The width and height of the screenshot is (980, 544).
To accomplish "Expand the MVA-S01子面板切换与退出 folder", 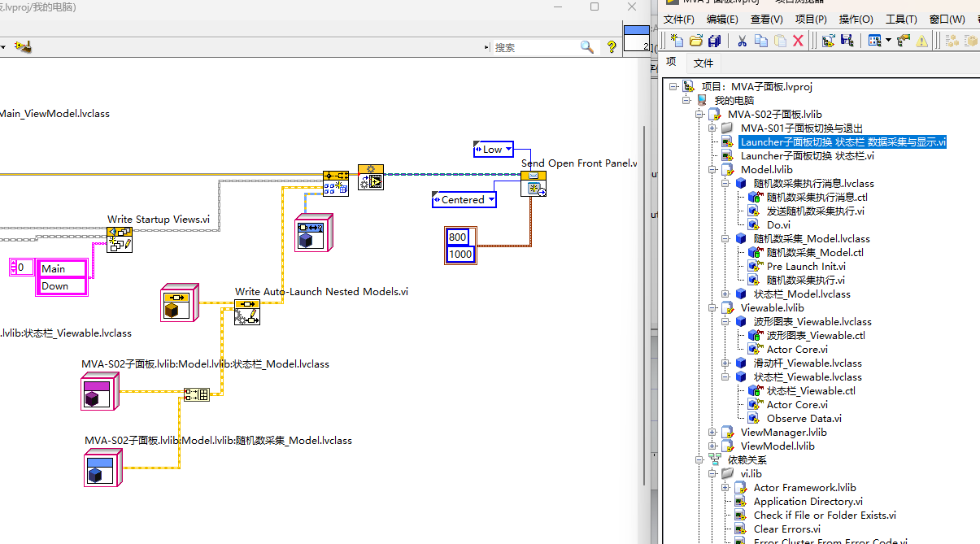I will (712, 128).
